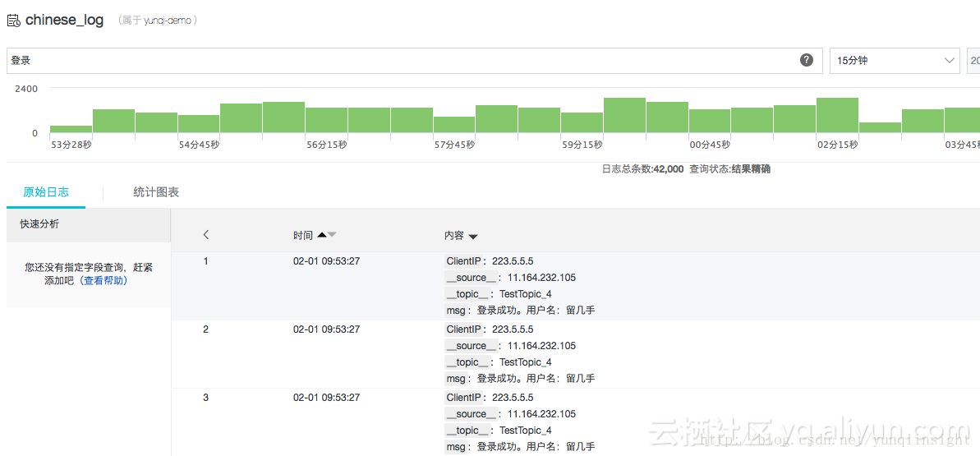Click IP value 223.5.5.5 in log 1
Screen dimensions: 980x456
tap(513, 260)
